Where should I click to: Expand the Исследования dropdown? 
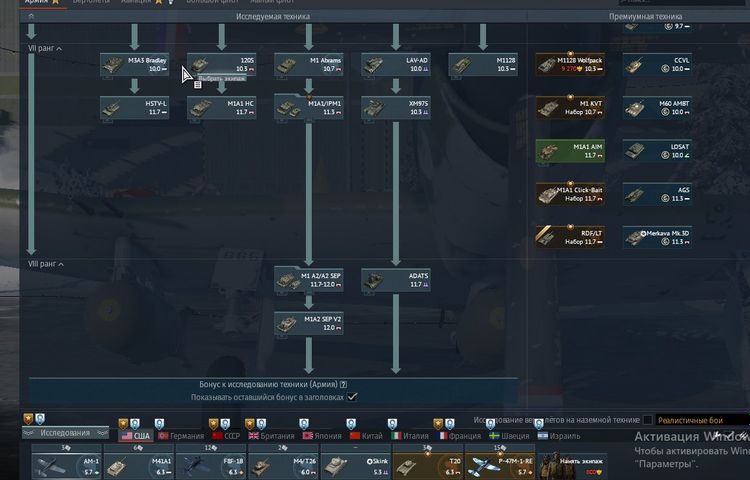pos(69,434)
